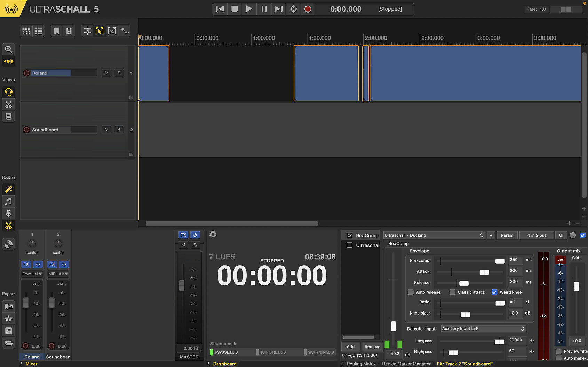This screenshot has height=367, width=588.
Task: Enable the Ultraschall plugin checkbox in FX list
Action: point(350,245)
